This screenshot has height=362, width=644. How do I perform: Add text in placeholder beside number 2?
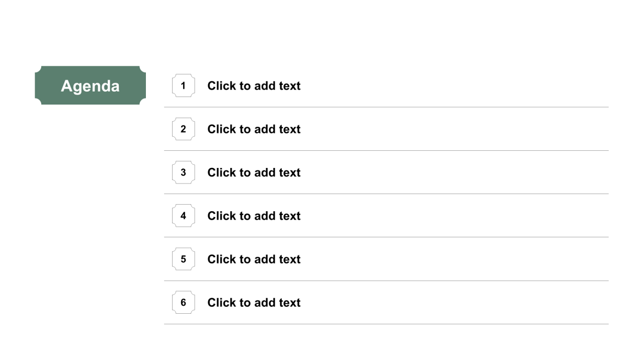tap(254, 129)
